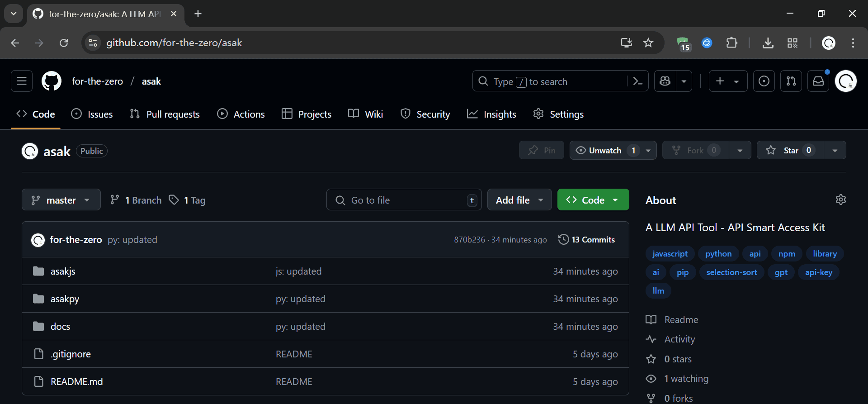The width and height of the screenshot is (868, 404).
Task: Expand the green Code dropdown
Action: coord(593,200)
